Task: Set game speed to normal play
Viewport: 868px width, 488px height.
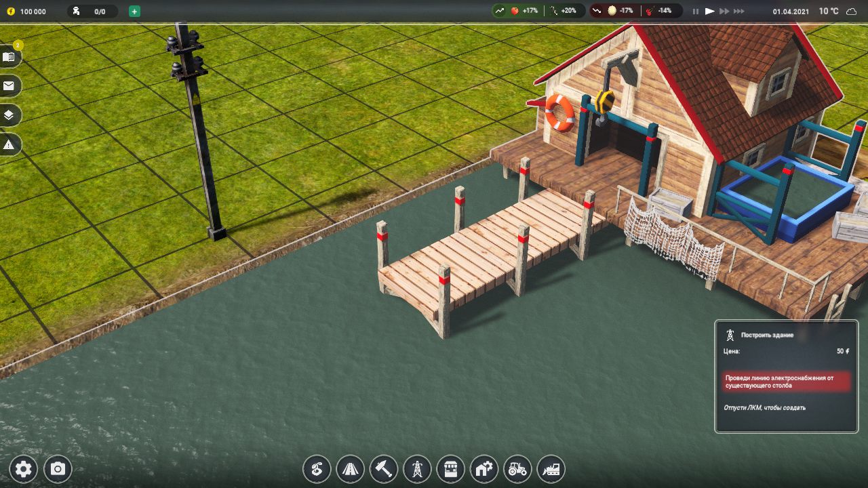Action: pos(710,12)
